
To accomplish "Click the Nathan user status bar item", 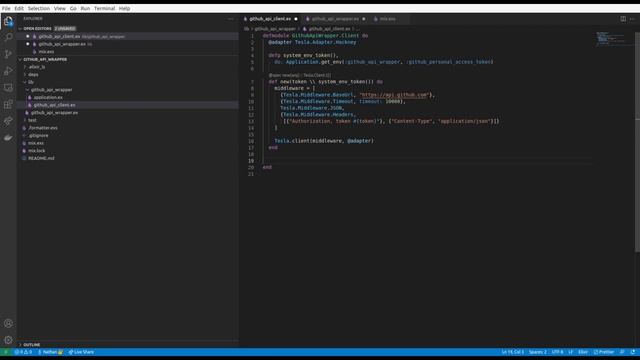I will [50, 352].
